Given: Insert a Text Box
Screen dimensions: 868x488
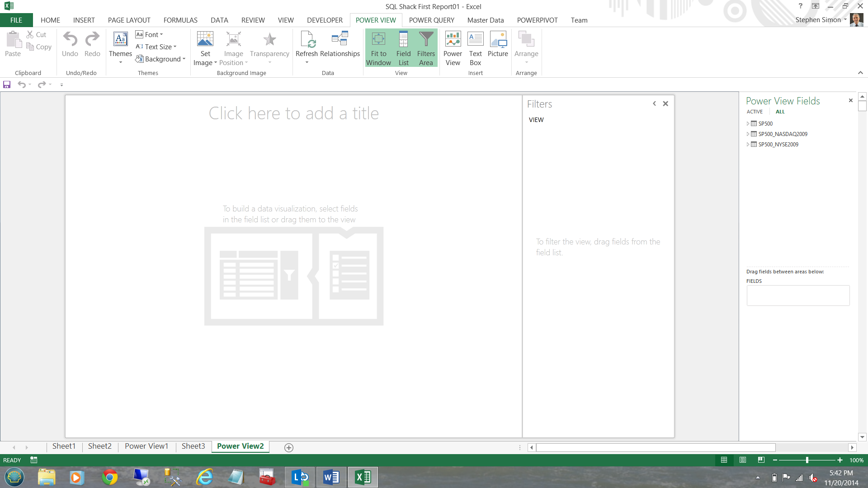Looking at the screenshot, I should point(475,40).
